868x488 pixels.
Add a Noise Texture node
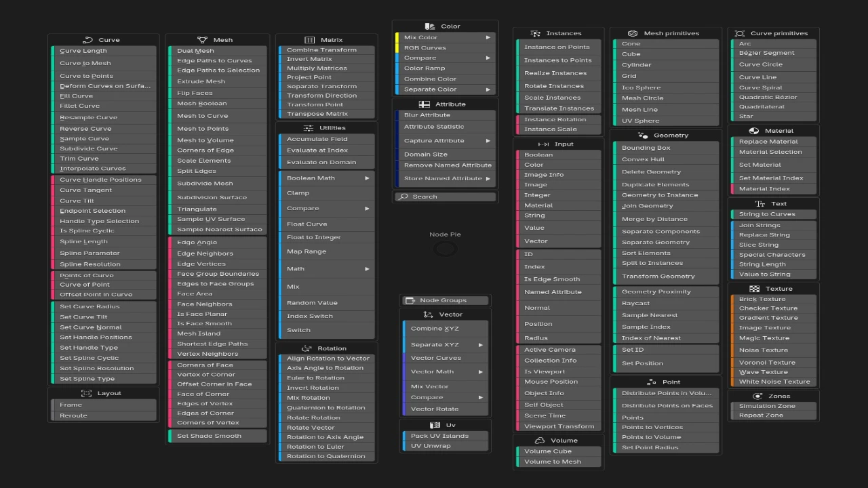[764, 350]
